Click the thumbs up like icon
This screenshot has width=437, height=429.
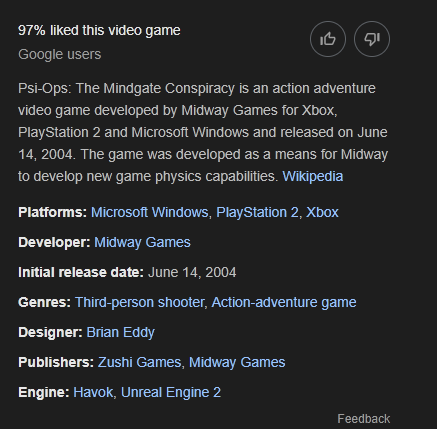click(x=328, y=39)
